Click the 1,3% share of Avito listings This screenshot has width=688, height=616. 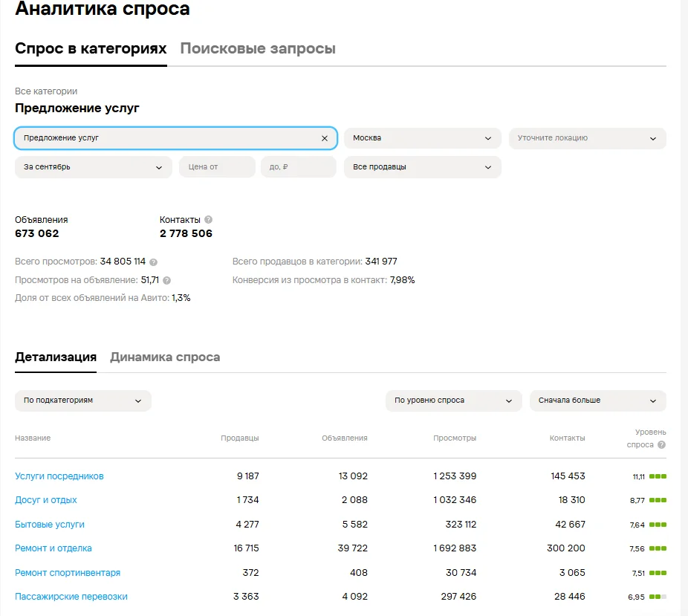181,298
